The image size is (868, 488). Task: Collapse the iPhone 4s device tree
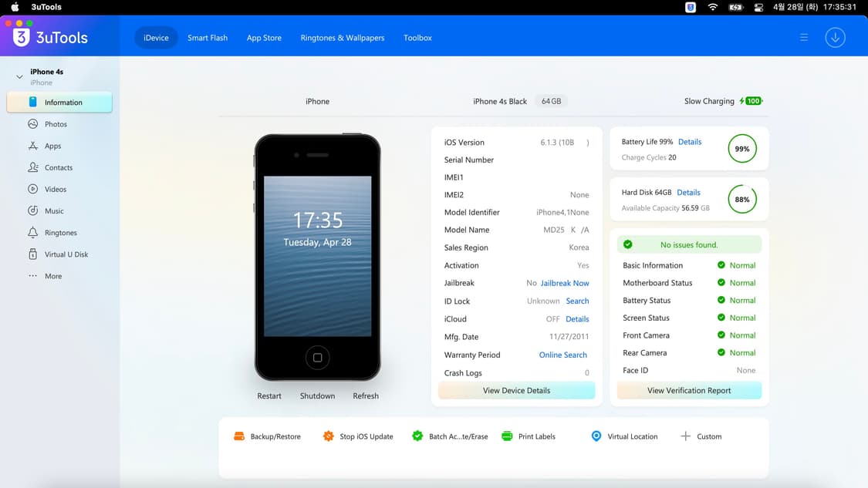pyautogui.click(x=19, y=77)
